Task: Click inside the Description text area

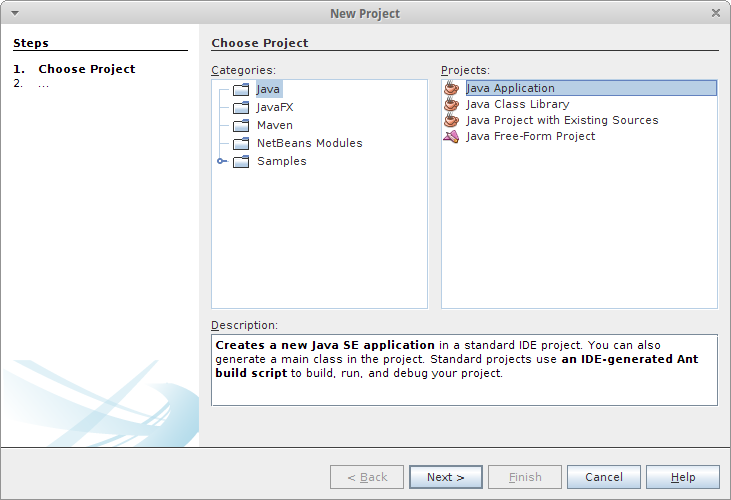Action: click(x=464, y=370)
